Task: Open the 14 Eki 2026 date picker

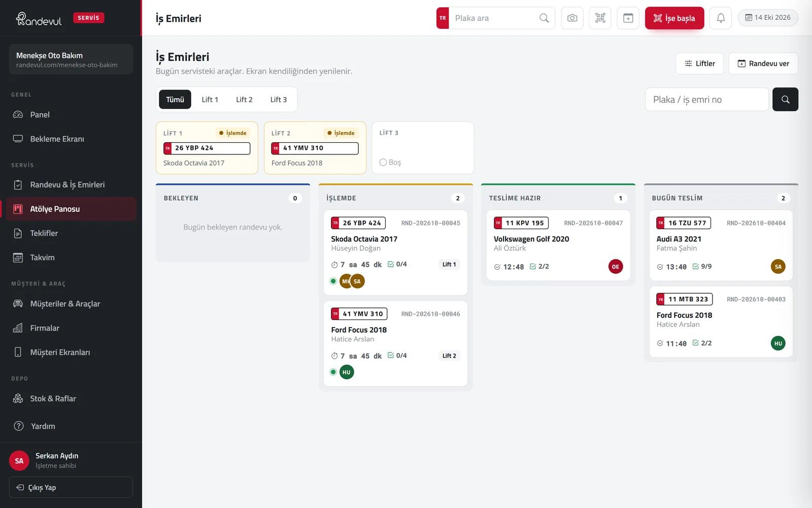Action: click(768, 18)
